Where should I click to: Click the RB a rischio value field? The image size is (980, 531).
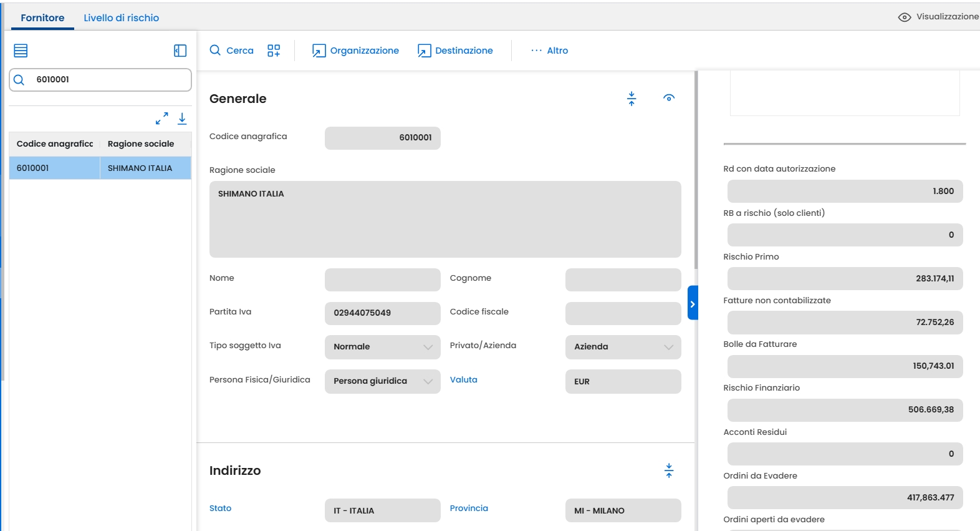845,235
